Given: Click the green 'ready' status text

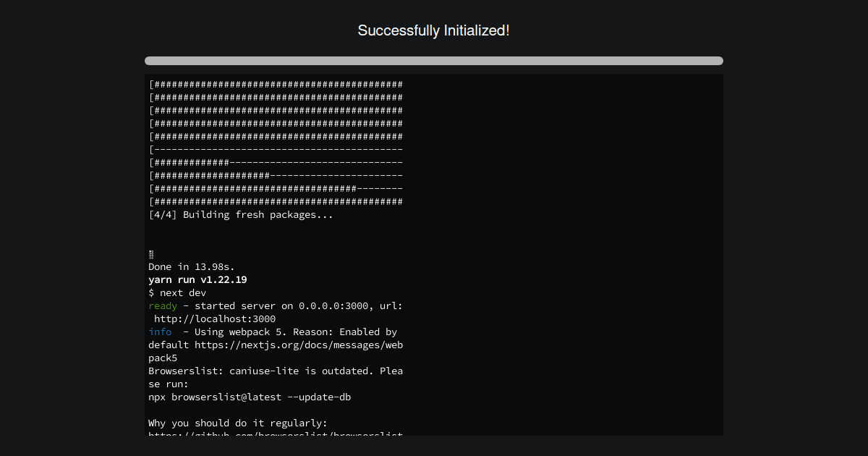Looking at the screenshot, I should (x=162, y=305).
